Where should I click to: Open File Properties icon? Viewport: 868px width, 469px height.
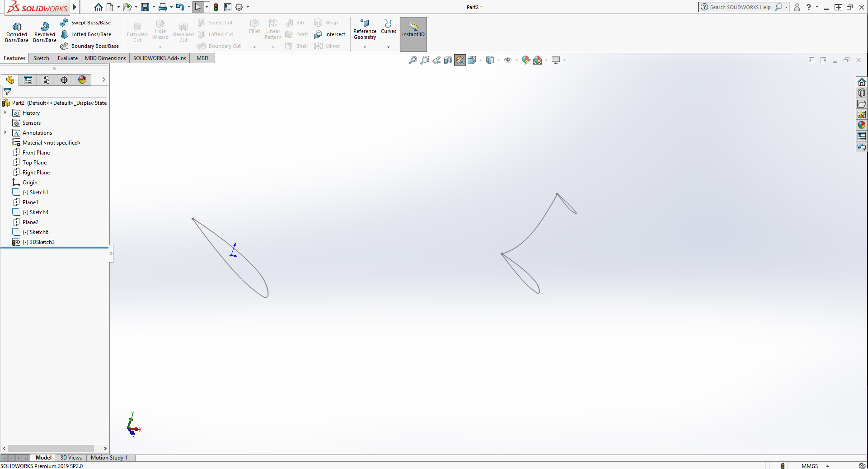tap(228, 7)
